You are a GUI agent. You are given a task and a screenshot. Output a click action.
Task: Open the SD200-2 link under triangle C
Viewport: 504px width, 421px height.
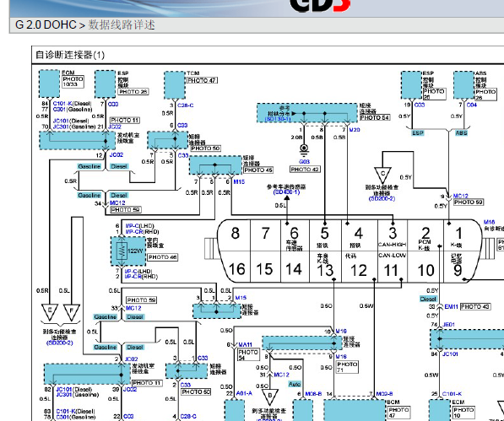(x=382, y=198)
